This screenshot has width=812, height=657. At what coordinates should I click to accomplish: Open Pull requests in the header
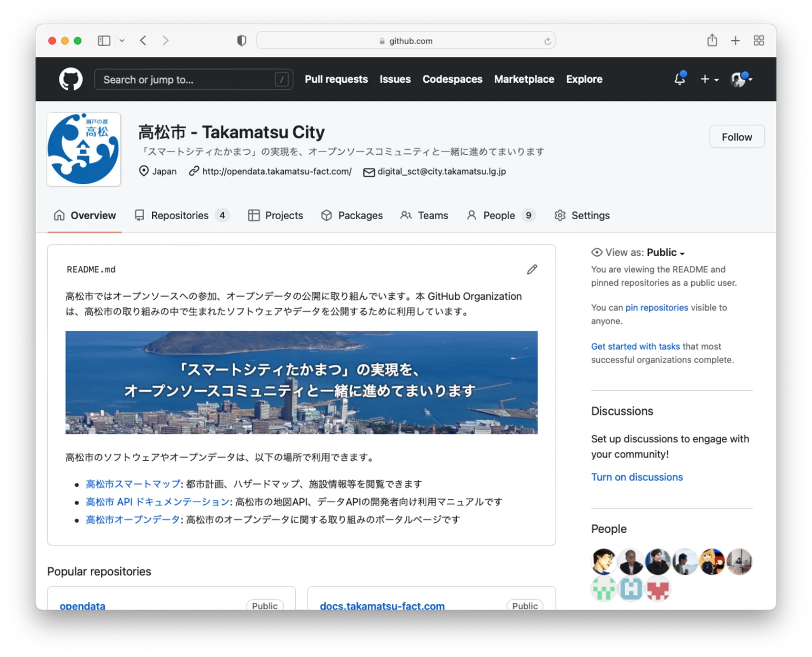coord(336,79)
